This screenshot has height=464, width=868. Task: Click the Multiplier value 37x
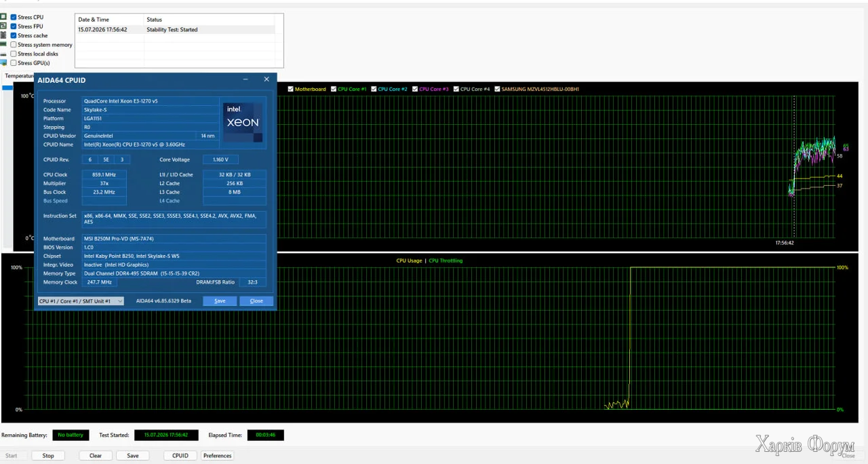pyautogui.click(x=104, y=183)
